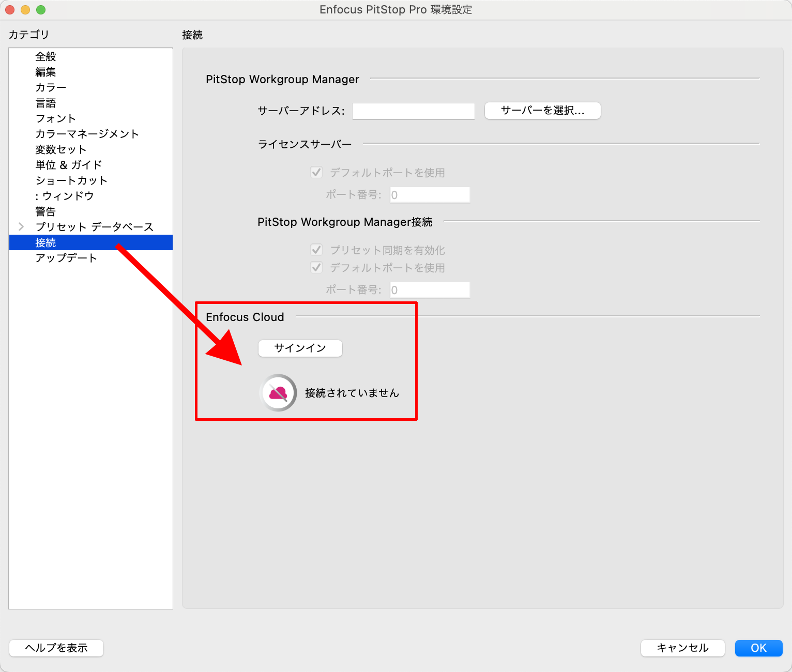Click the PitStop Workgroup Manager heading
The image size is (792, 672).
(x=282, y=79)
